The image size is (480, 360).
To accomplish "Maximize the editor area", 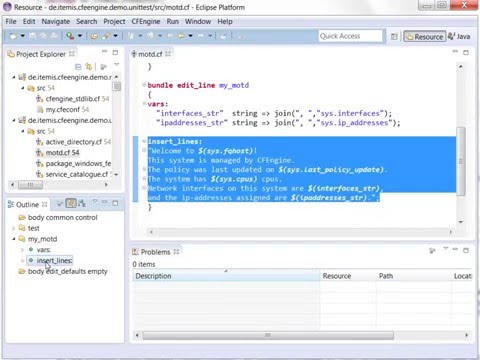I will coord(466,52).
